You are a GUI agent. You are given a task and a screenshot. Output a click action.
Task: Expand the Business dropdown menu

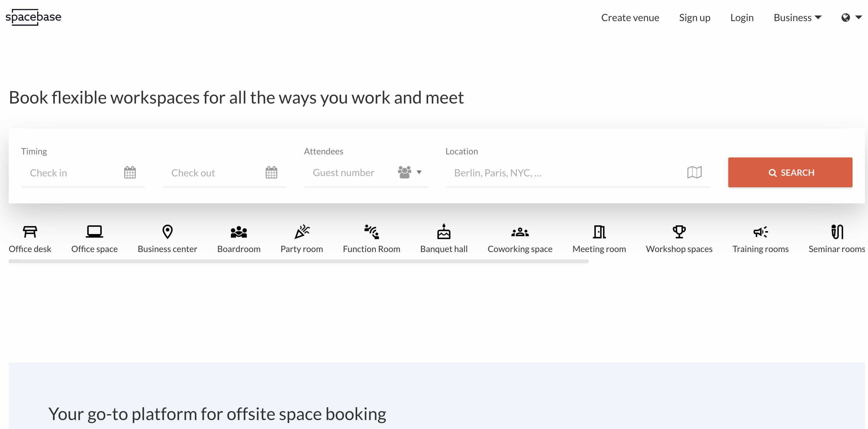(797, 18)
